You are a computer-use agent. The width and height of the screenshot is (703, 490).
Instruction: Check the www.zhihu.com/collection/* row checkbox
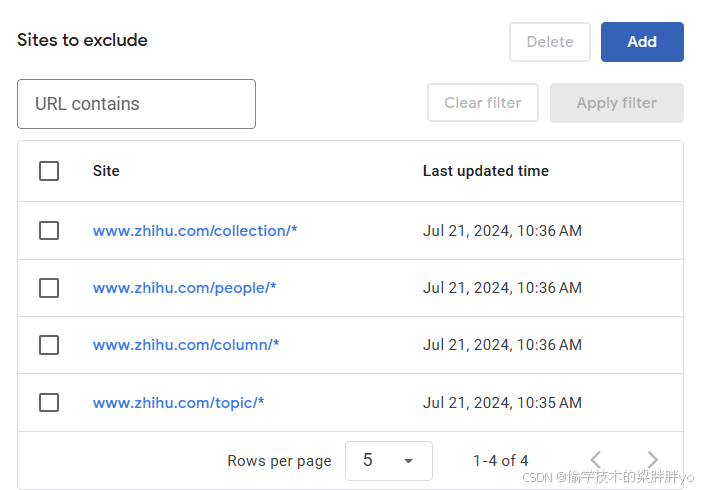[49, 231]
